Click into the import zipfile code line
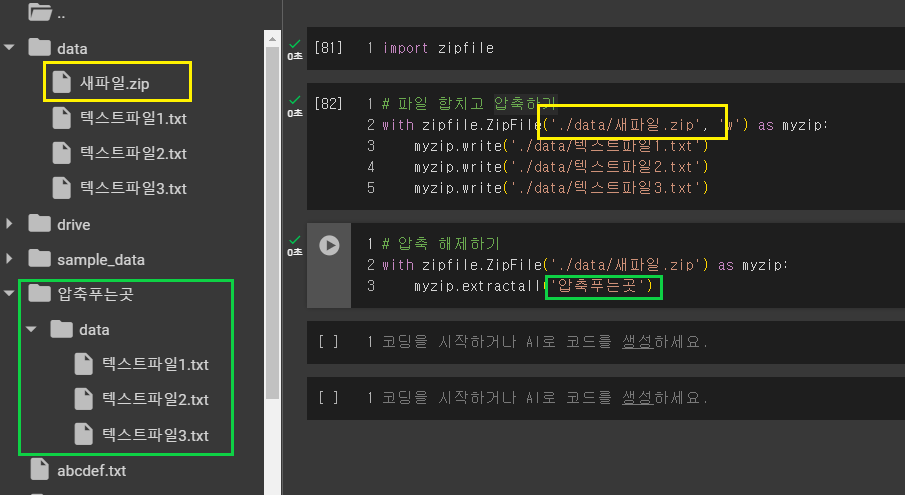 (x=438, y=48)
